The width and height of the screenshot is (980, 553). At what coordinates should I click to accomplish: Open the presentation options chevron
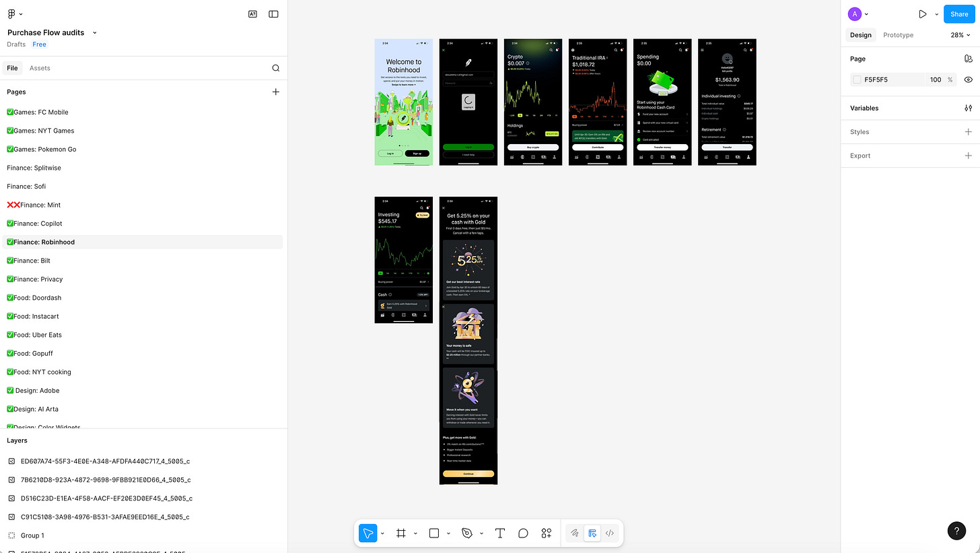(x=936, y=14)
